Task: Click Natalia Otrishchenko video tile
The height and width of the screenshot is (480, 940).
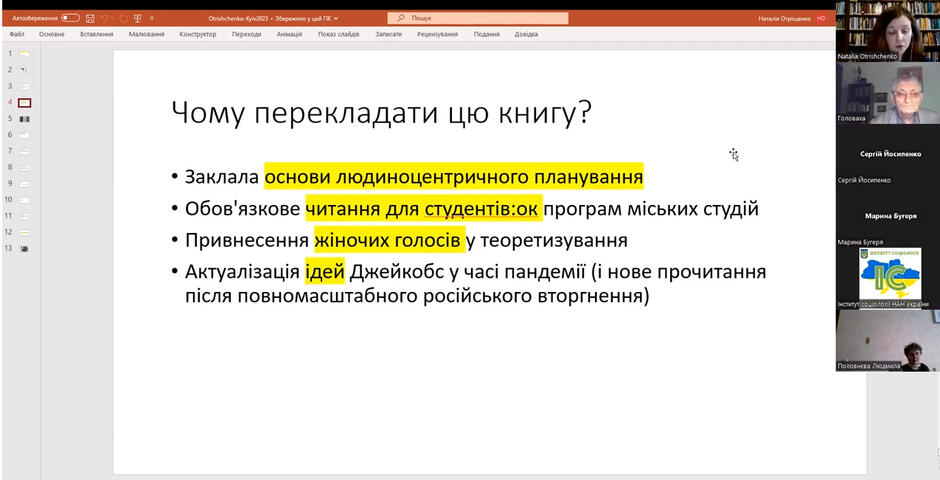Action: click(x=888, y=31)
